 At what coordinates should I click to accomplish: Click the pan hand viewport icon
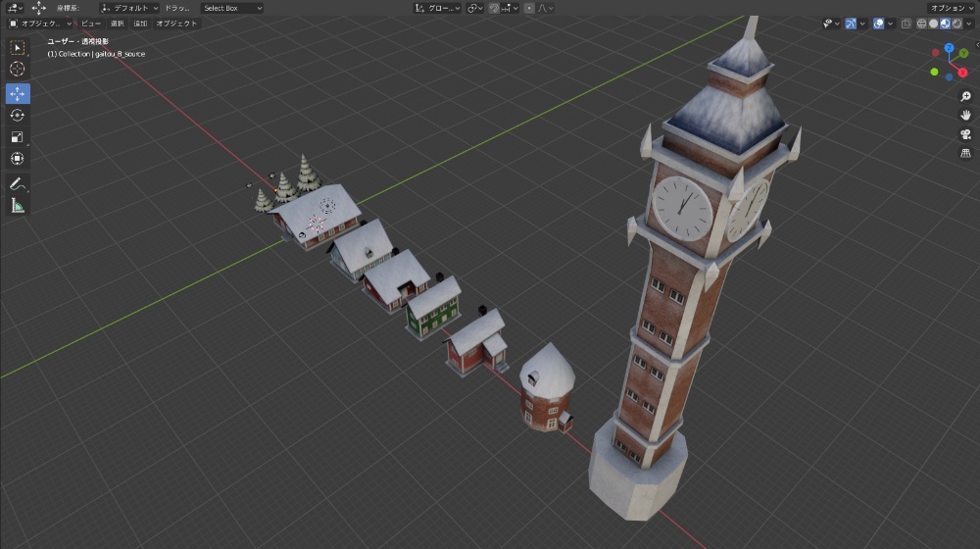tap(965, 115)
